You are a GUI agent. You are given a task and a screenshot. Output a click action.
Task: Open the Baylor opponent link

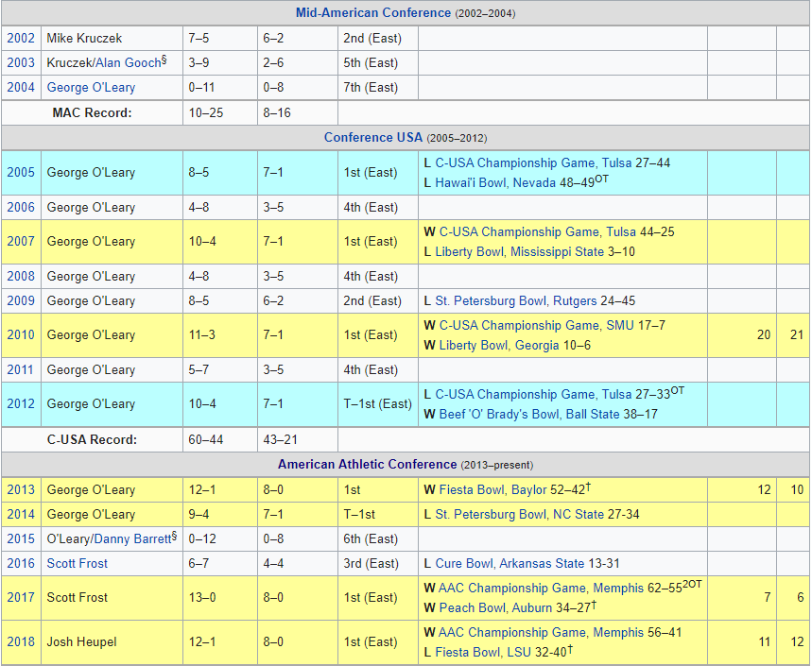[528, 489]
